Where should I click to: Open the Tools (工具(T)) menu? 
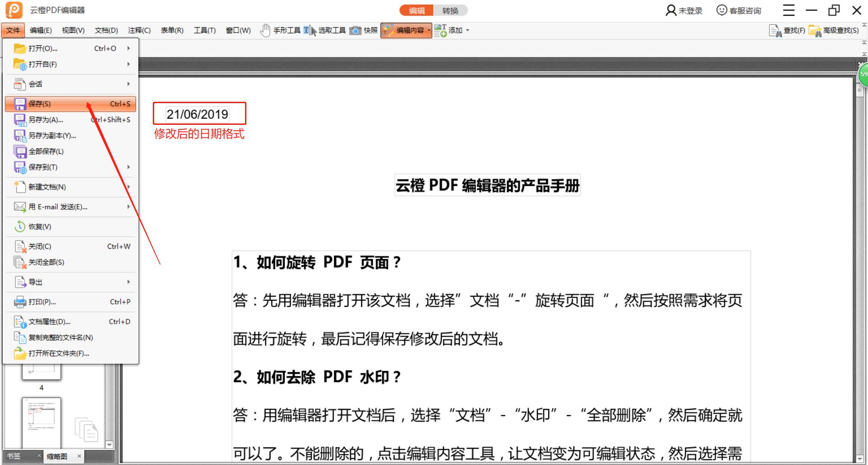[205, 30]
